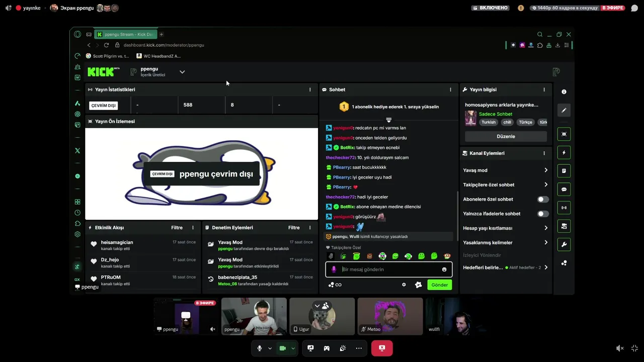Open Denetim Eylemleri Filtre dropdown

[x=294, y=228]
